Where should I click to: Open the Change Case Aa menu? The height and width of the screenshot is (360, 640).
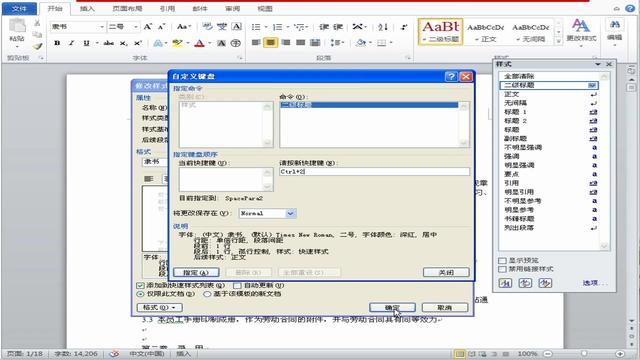(184, 27)
